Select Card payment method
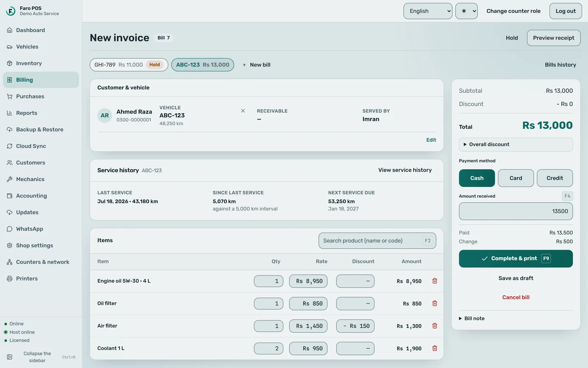Screen dimensions: 588x368 [516, 178]
